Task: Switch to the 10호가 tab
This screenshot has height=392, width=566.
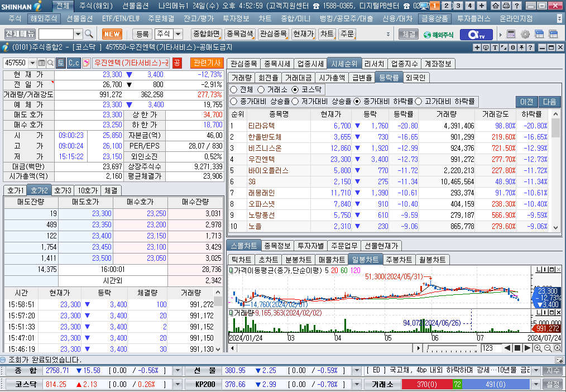Action: (x=88, y=190)
